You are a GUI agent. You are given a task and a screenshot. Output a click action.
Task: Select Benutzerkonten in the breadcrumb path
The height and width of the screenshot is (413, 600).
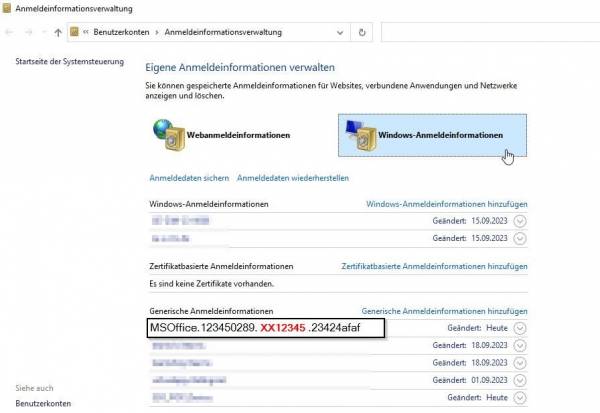click(121, 32)
